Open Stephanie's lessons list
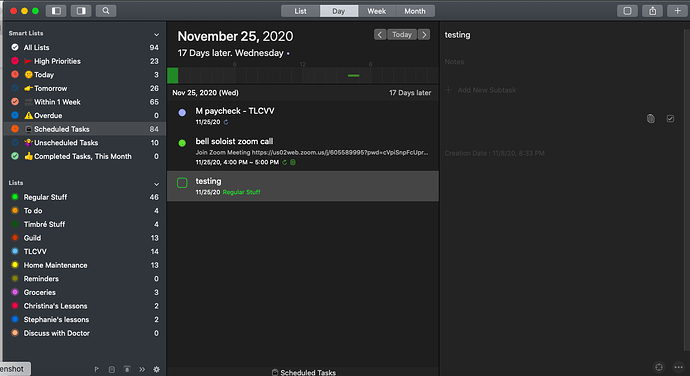 click(84, 320)
